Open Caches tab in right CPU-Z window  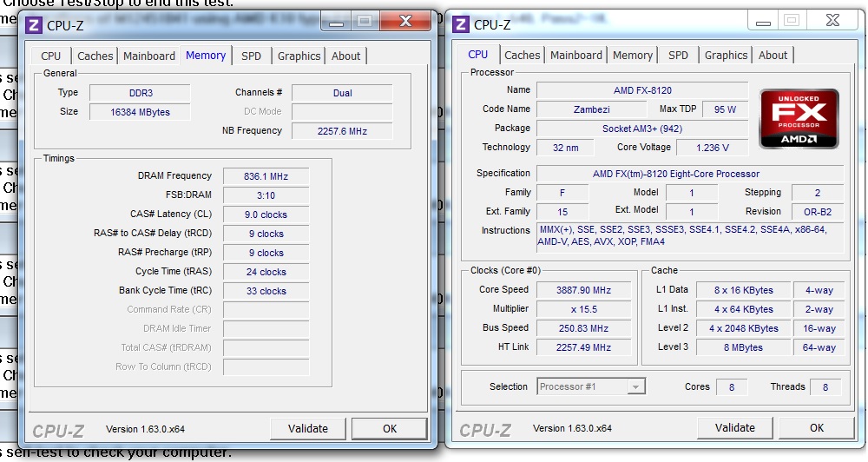522,55
